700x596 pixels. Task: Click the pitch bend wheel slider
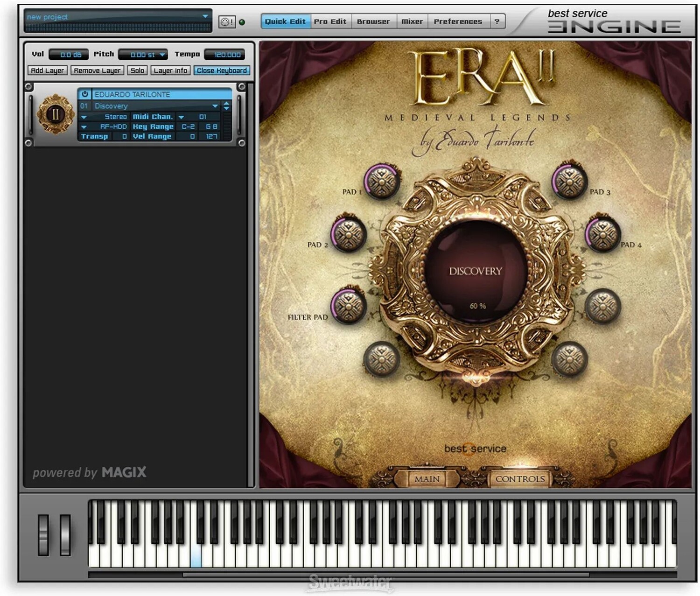coord(43,535)
